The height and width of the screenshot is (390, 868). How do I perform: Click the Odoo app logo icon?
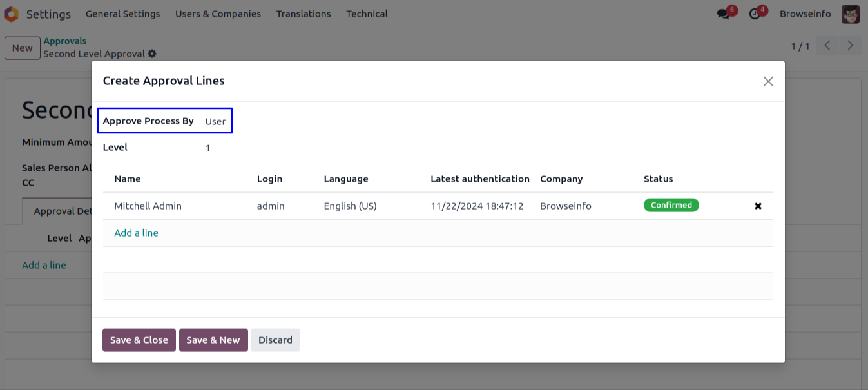click(11, 14)
